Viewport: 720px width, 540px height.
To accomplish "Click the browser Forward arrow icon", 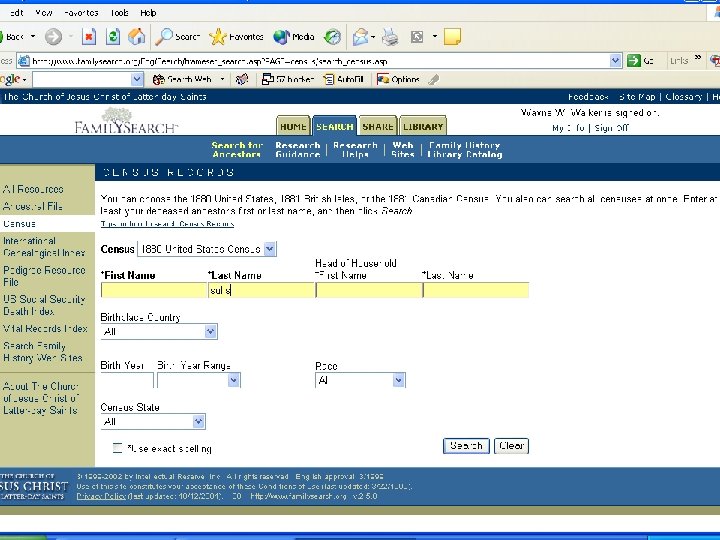I will 53,37.
